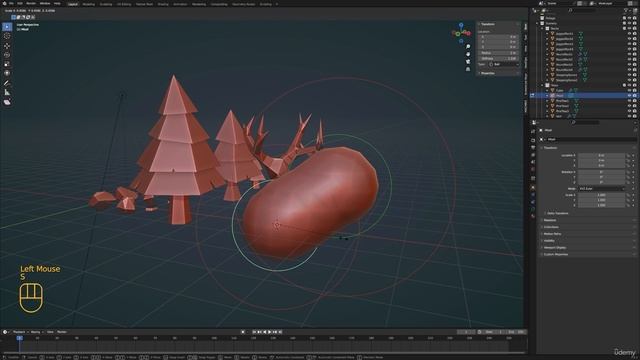
Task: Collapse the Transform section in properties
Action: pyautogui.click(x=550, y=148)
